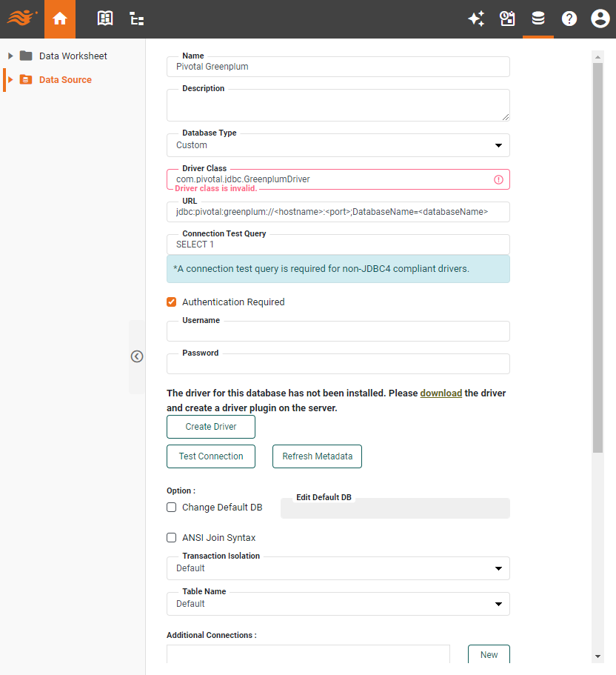Image resolution: width=616 pixels, height=675 pixels.
Task: Click the Home icon in the top toolbar
Action: coord(60,19)
